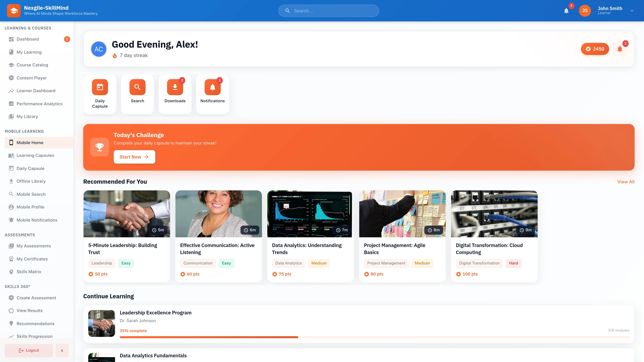Click the JS avatar badge
644x362 pixels.
(x=585, y=11)
